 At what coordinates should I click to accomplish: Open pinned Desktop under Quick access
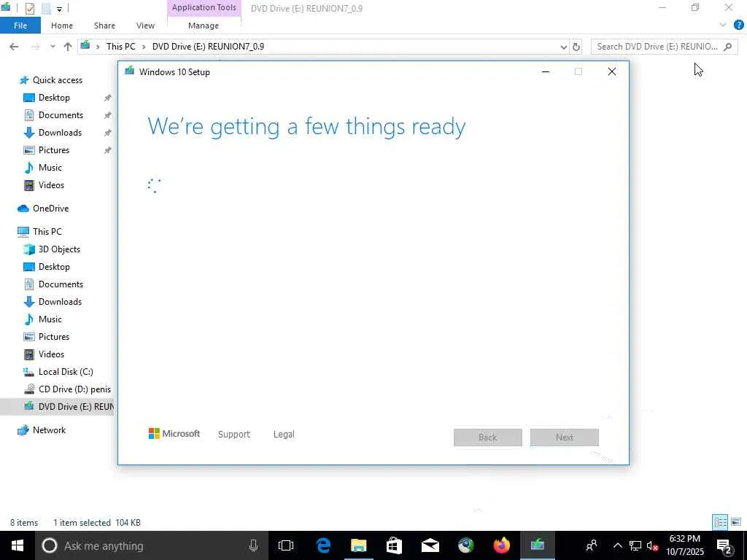point(54,98)
